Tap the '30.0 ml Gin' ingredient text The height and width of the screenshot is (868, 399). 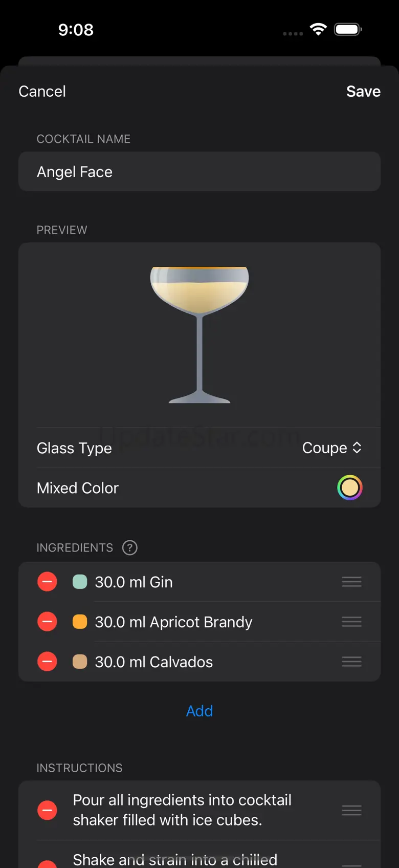point(134,582)
